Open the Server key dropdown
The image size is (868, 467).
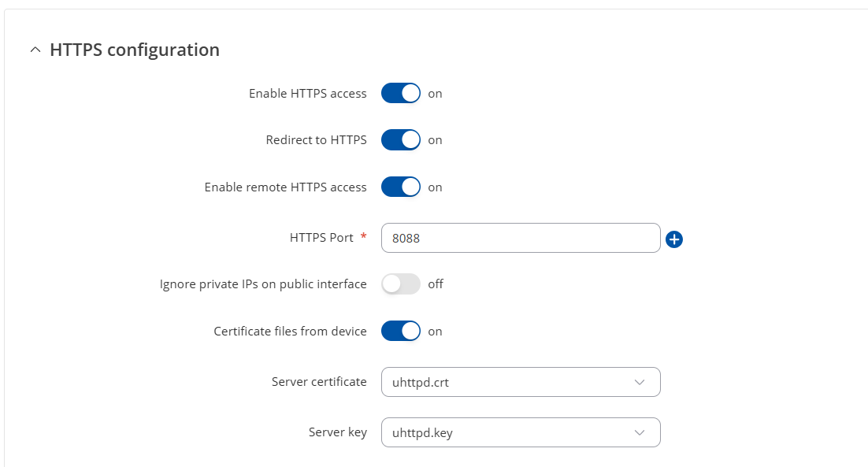(521, 432)
